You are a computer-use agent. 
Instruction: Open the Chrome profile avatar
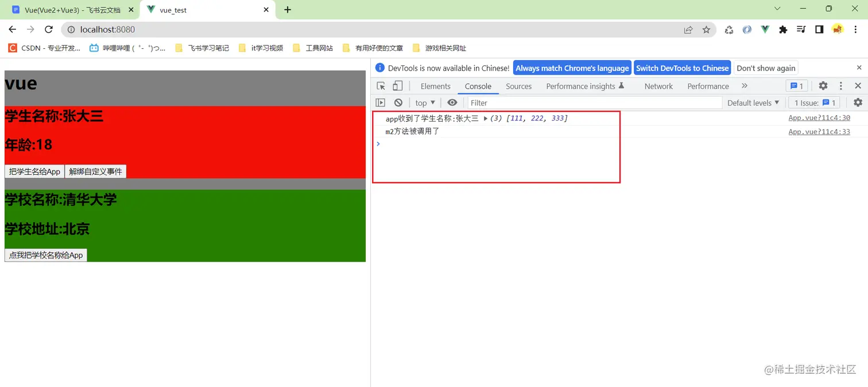point(838,29)
